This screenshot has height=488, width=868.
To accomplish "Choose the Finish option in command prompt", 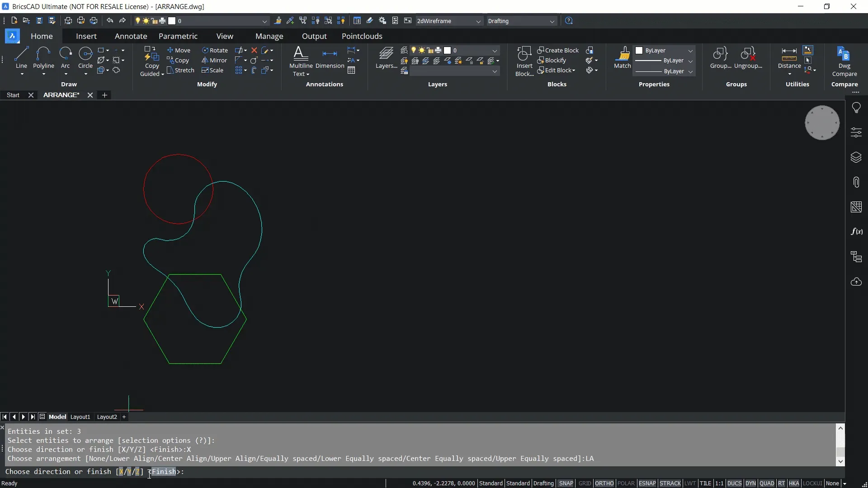I will pos(164,471).
